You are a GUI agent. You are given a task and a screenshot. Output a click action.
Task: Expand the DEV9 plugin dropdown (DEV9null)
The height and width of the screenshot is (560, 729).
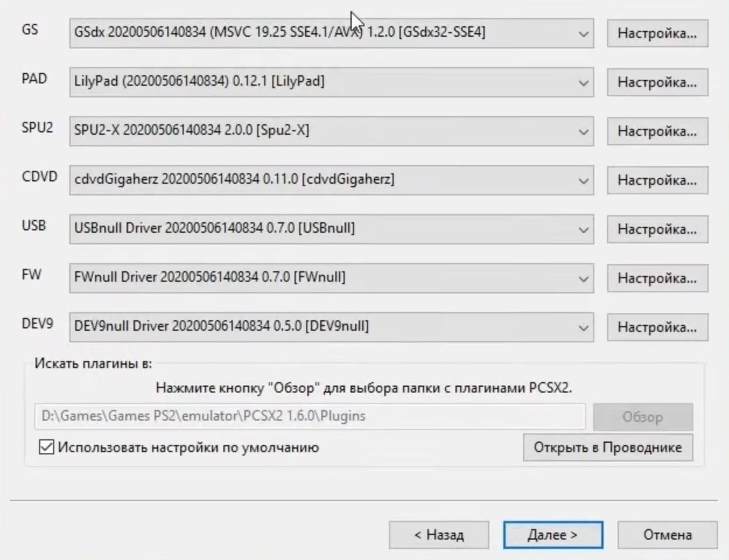[331, 327]
